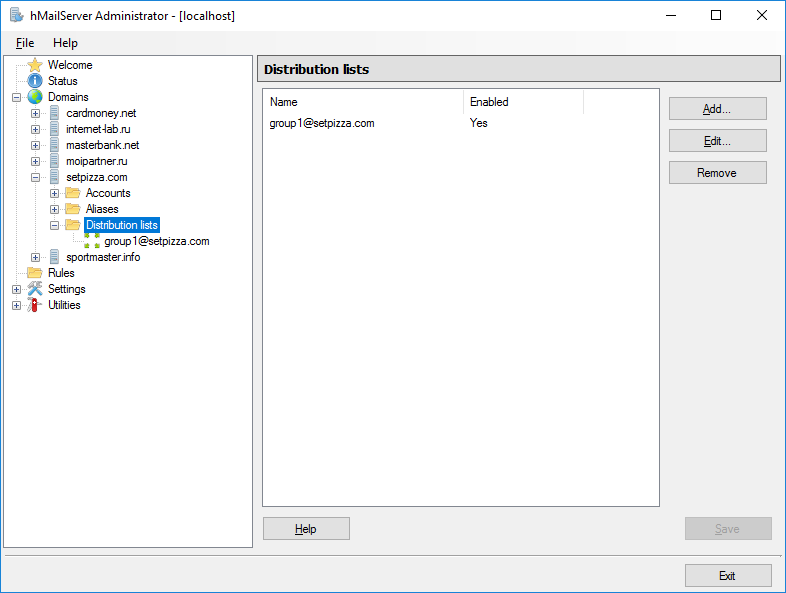Maximize the hMailServer Administrator window

[716, 15]
